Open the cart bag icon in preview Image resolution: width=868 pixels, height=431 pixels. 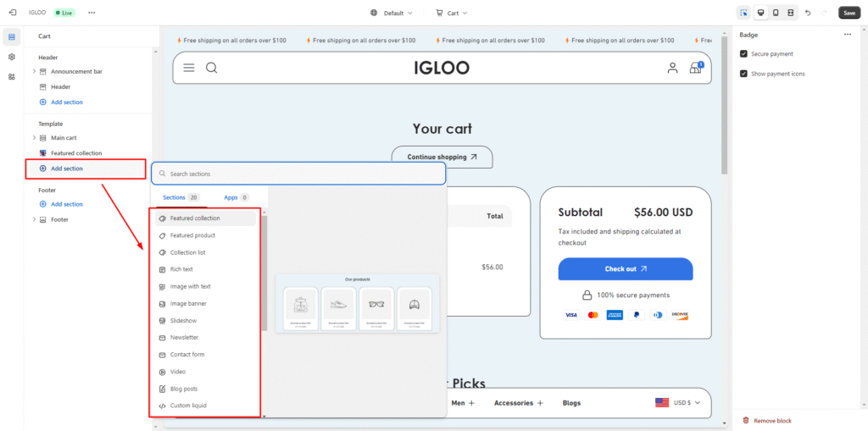click(696, 68)
